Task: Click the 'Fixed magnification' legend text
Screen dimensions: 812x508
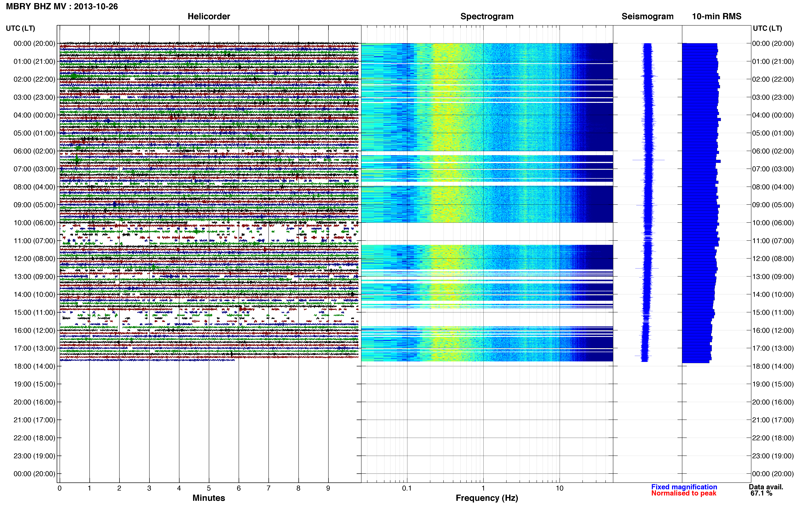Action: pyautogui.click(x=684, y=487)
